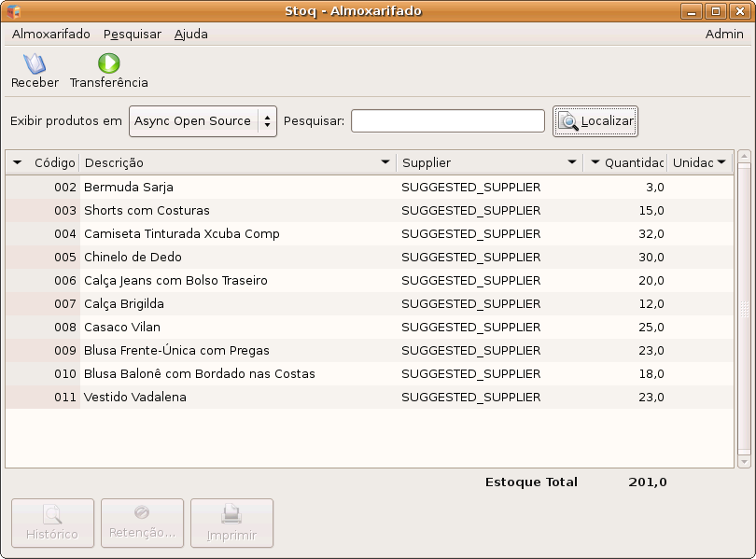Open the Supplier column dropdown arrow
Viewport: 756px width, 559px height.
[572, 162]
